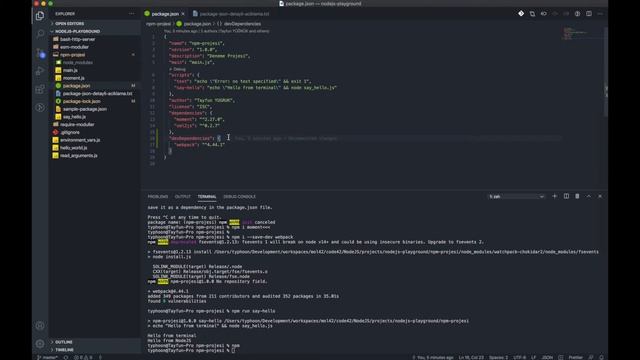Expand the basit-http-server folder
The width and height of the screenshot is (640, 360).
click(78, 39)
